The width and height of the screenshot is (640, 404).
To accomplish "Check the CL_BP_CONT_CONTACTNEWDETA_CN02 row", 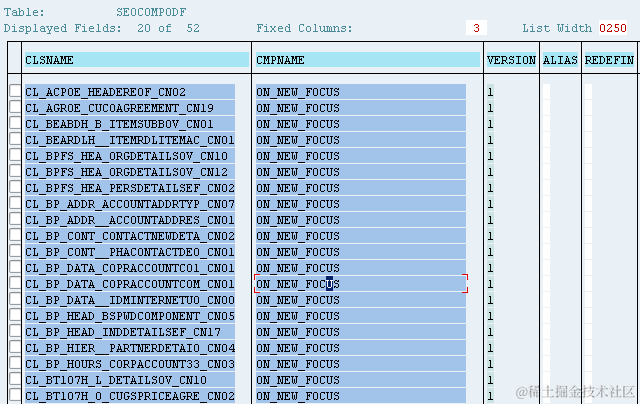I will pos(15,235).
